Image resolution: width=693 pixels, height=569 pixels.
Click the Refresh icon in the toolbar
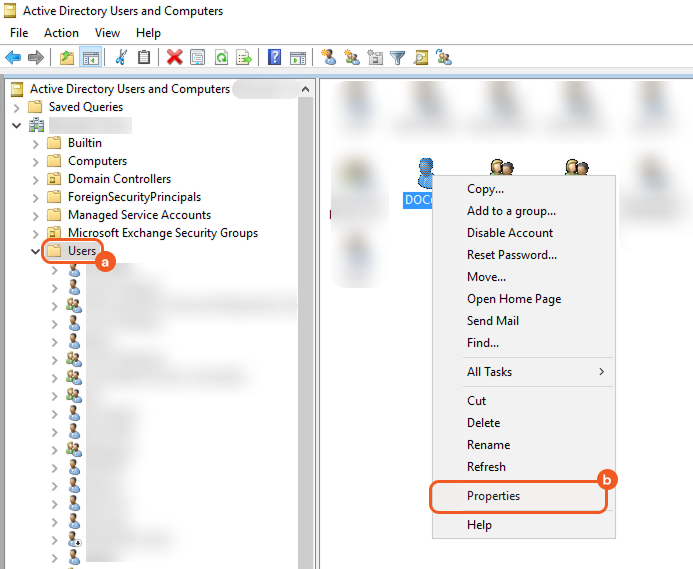tap(221, 57)
